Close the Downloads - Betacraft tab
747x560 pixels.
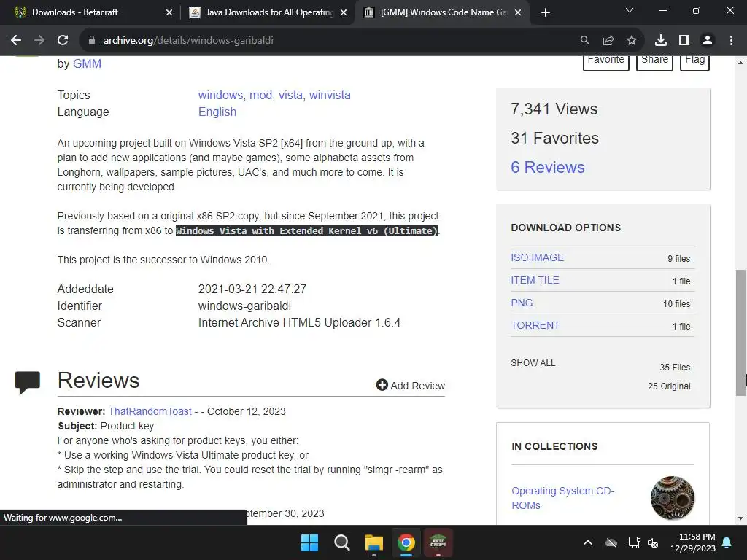coord(169,12)
